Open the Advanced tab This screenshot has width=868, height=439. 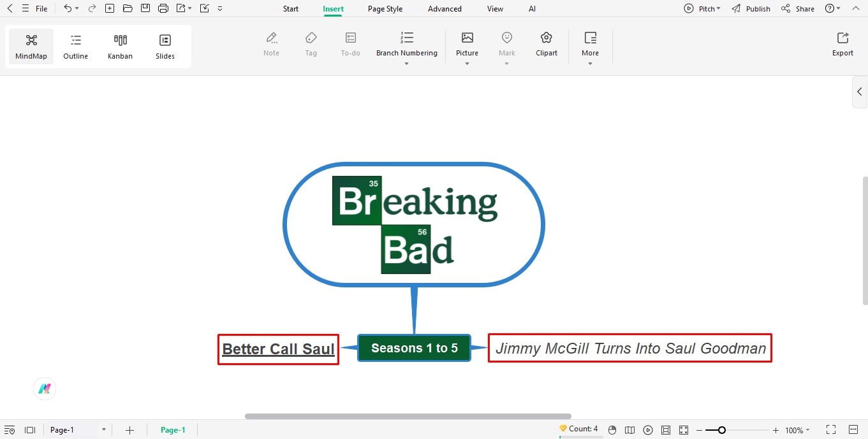click(x=445, y=9)
